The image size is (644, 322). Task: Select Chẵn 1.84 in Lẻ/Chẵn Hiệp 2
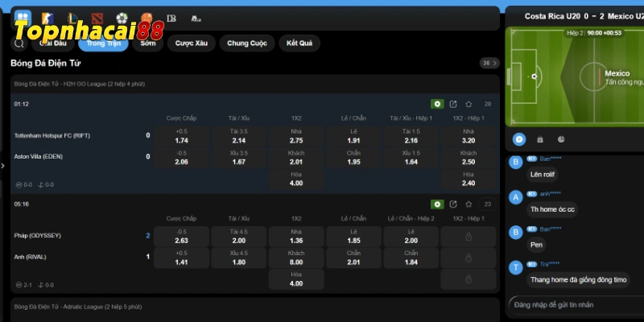tap(411, 258)
